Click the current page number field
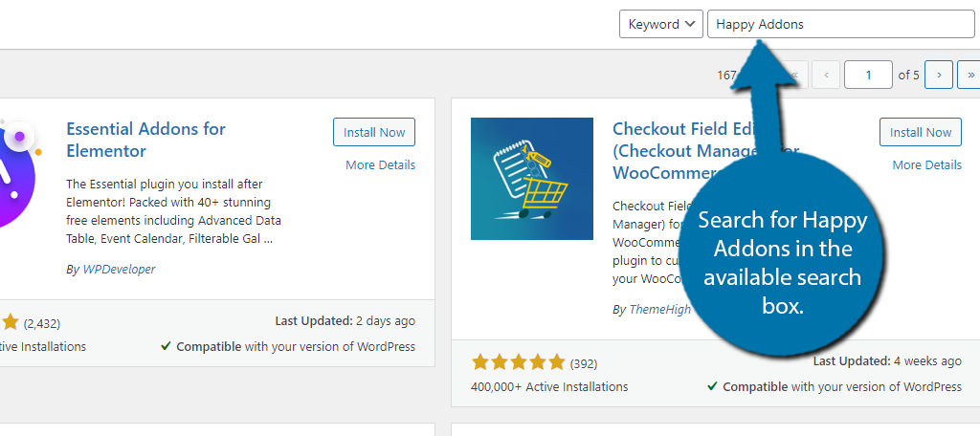This screenshot has width=980, height=436. 868,75
